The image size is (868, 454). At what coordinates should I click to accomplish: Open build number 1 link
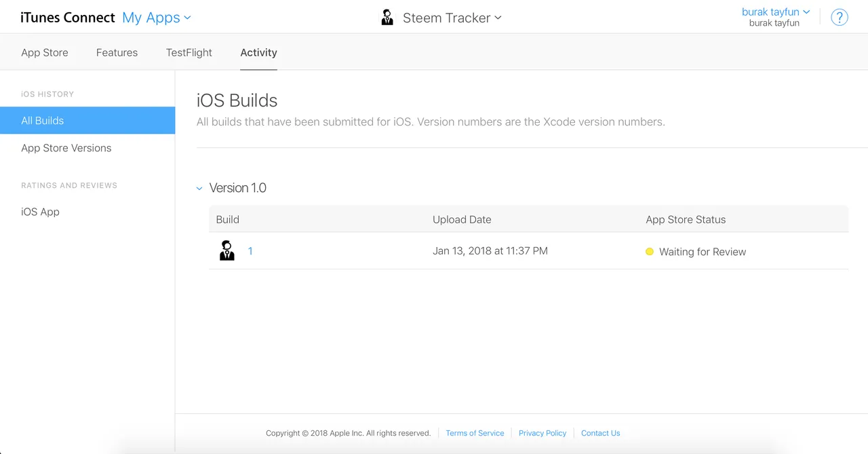[250, 251]
